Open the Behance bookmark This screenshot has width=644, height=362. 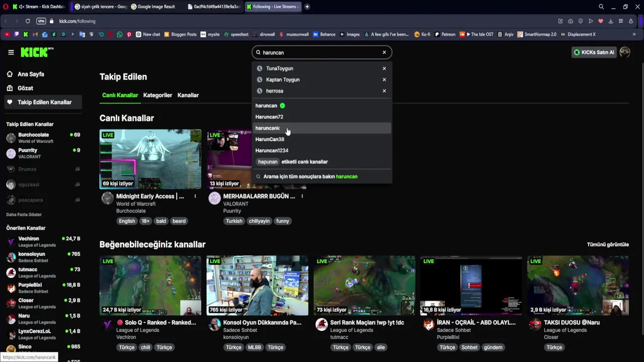[324, 35]
